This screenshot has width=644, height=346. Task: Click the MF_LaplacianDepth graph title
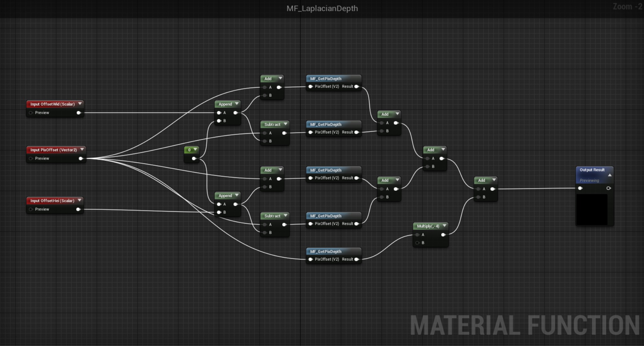point(322,8)
